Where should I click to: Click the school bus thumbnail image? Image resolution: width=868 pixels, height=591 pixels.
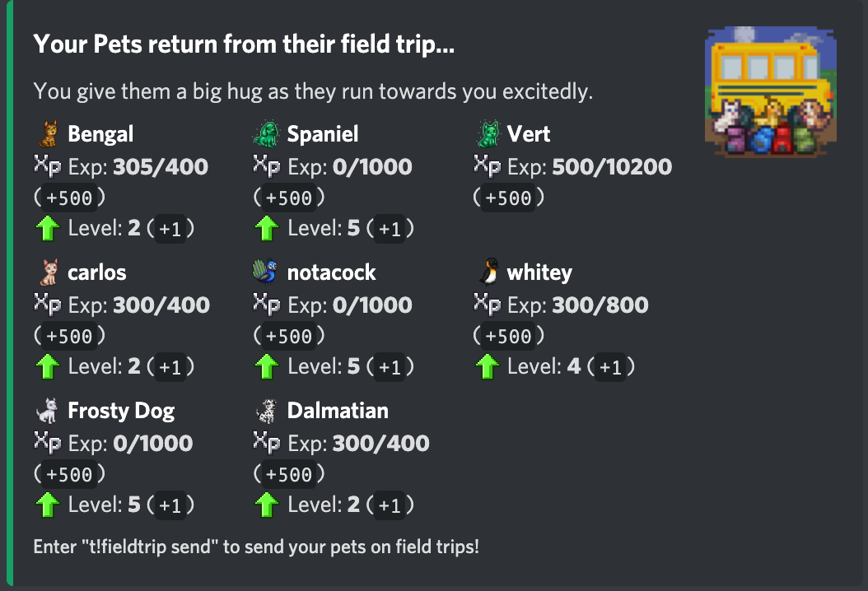(x=771, y=91)
